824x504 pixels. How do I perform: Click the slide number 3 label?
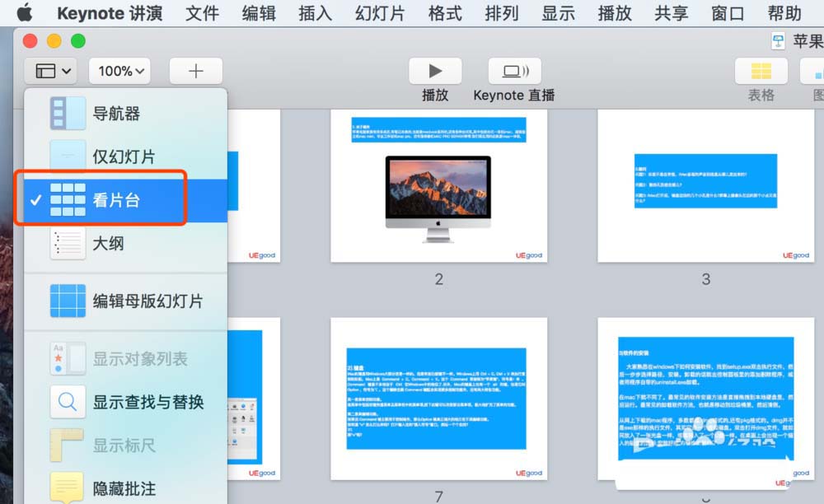click(706, 279)
